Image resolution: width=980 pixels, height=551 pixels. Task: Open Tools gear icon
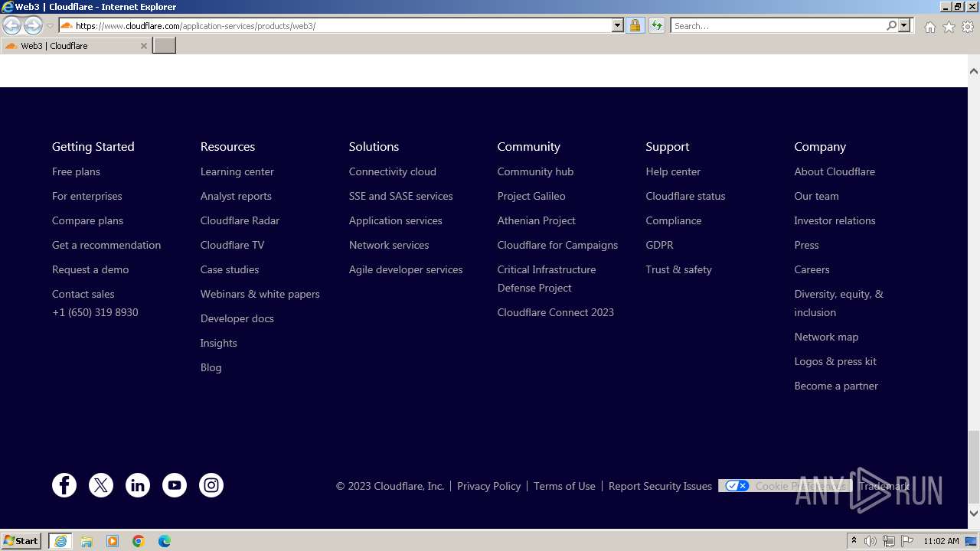(968, 27)
